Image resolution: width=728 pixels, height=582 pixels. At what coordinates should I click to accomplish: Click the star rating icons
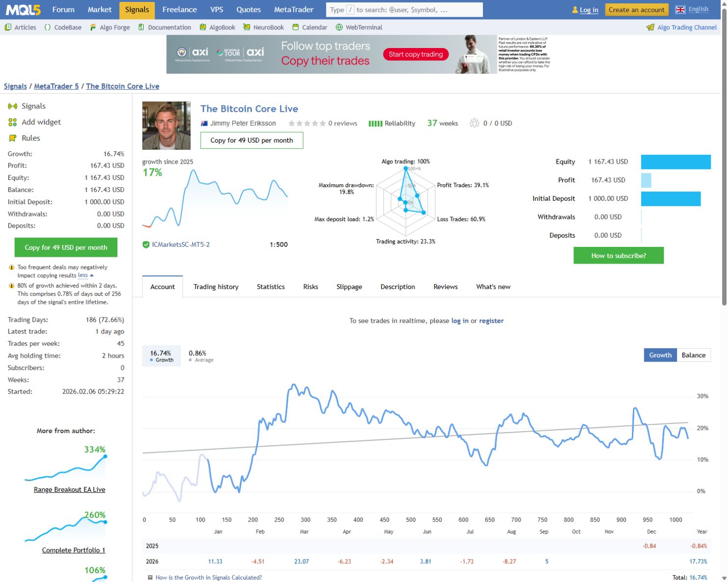click(x=307, y=123)
